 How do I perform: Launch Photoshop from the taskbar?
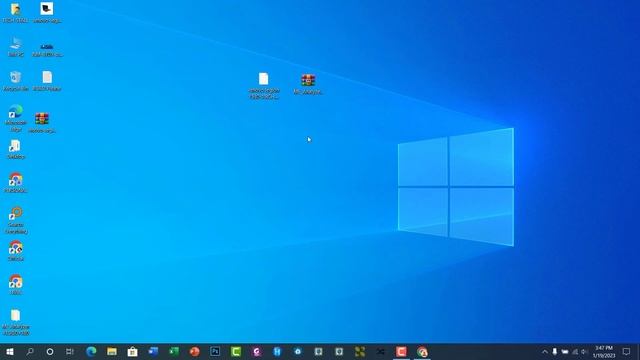point(215,351)
